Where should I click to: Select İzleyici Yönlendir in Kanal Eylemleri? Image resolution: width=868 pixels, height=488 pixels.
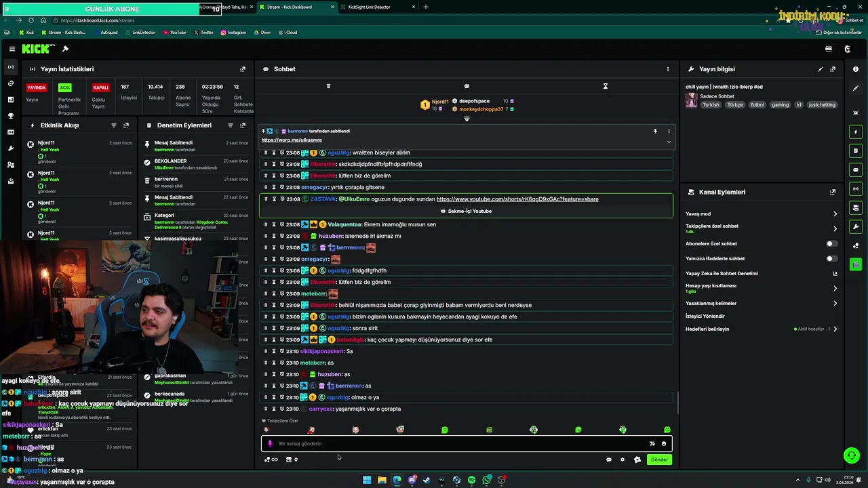[705, 316]
